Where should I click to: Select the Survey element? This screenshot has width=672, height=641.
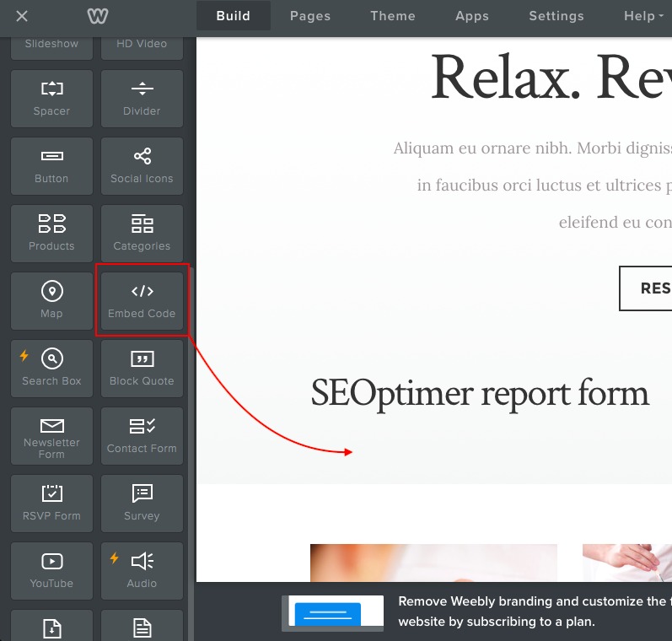pyautogui.click(x=142, y=504)
